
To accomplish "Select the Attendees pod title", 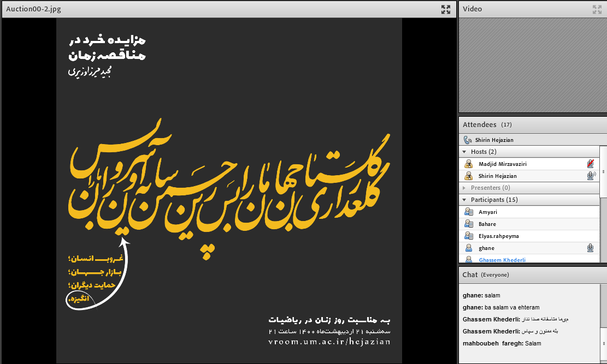I will pos(480,125).
